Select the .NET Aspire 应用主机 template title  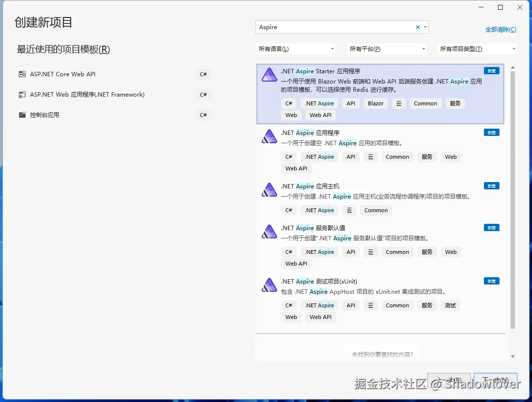[310, 186]
